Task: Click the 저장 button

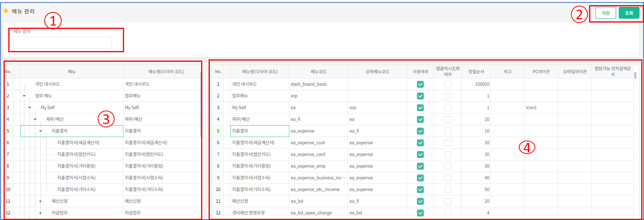Action: (605, 13)
